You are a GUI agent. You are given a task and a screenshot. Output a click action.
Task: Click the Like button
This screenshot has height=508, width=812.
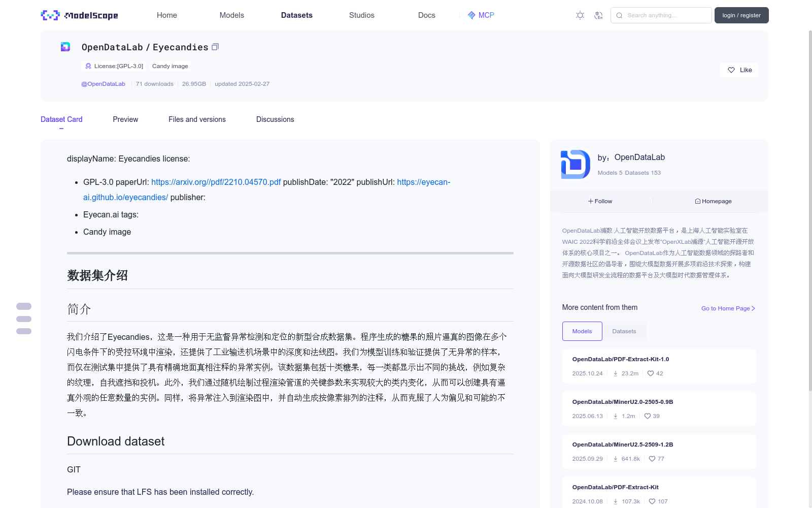pos(739,70)
